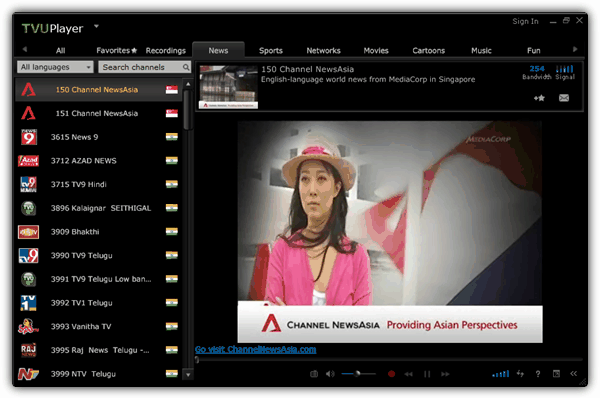Select 3909 Bhakthi channel

[x=99, y=232]
